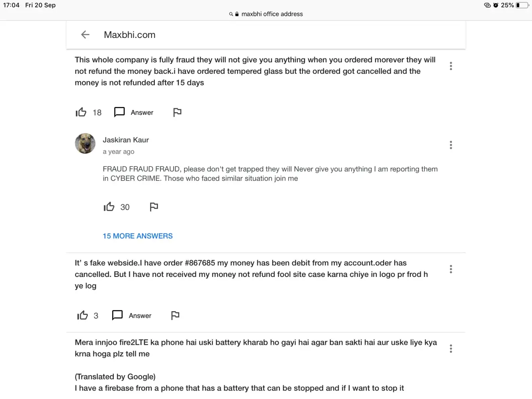This screenshot has height=399, width=532.
Task: Tap the battery indicator in status bar
Action: (x=522, y=5)
